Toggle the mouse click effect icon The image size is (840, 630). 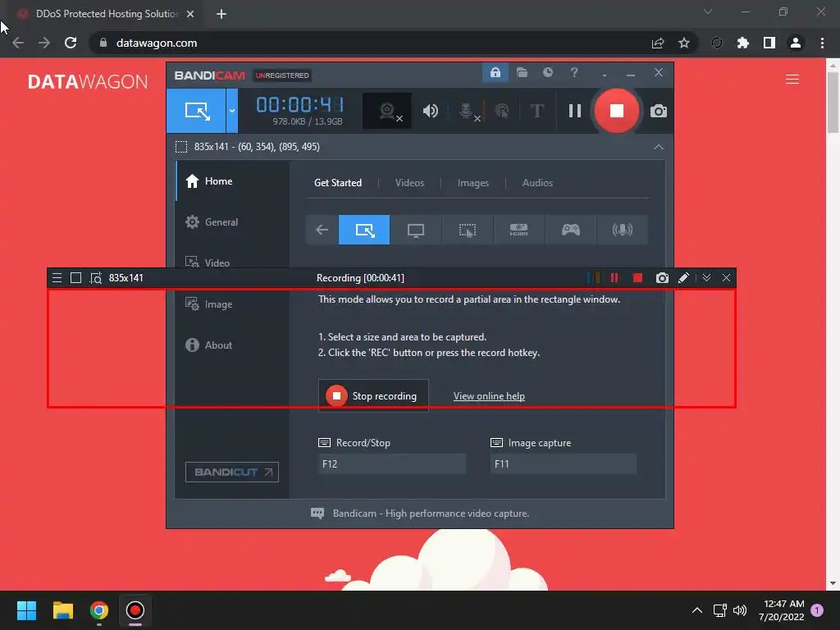(x=502, y=111)
